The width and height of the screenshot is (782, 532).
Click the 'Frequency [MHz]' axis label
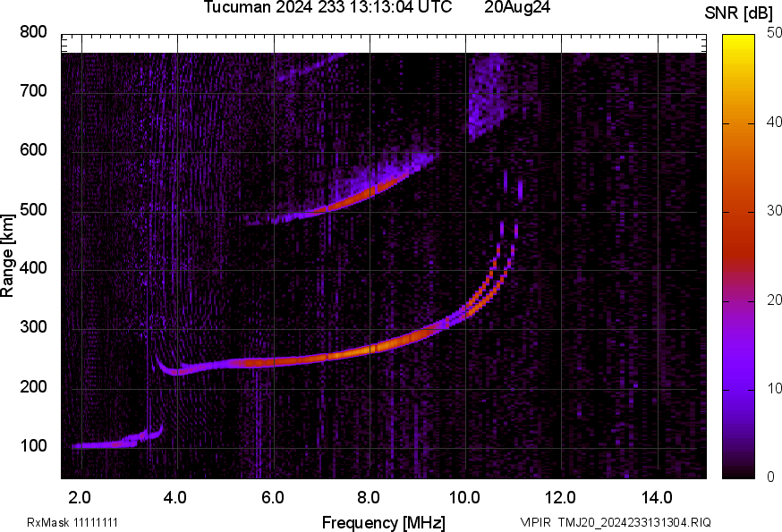pyautogui.click(x=384, y=522)
